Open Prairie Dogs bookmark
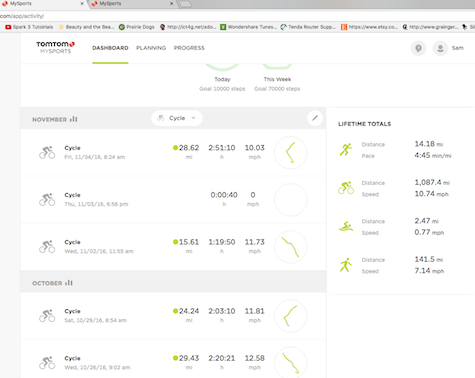This screenshot has height=378, width=475. [137, 27]
